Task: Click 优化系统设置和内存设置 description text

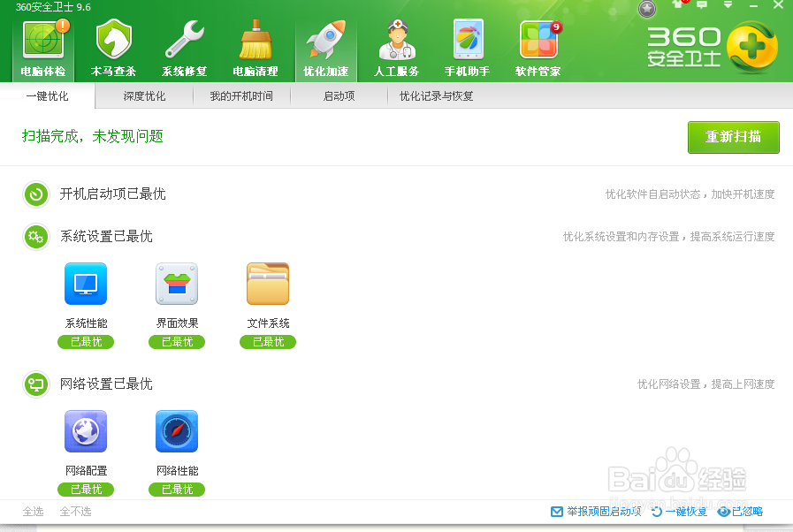Action: tap(668, 237)
